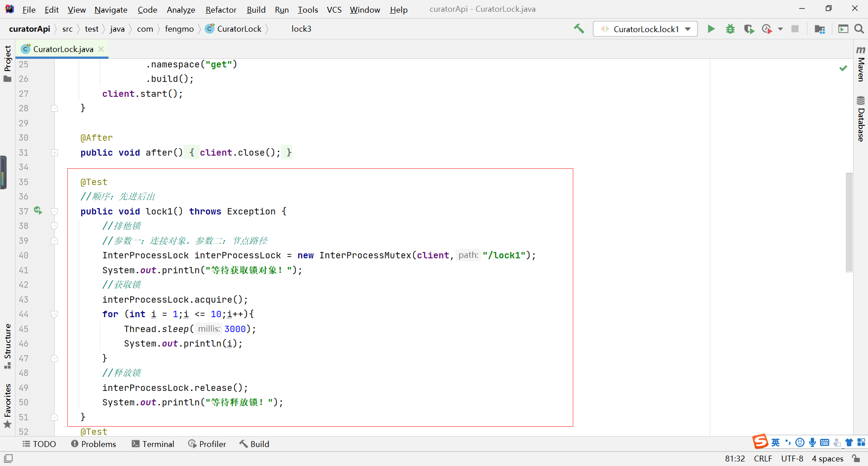868x466 pixels.
Task: Open the Tools menu
Action: tap(308, 10)
